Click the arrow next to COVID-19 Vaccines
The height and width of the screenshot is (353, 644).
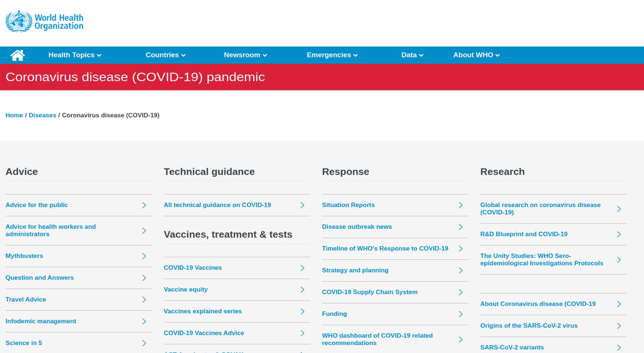[302, 268]
